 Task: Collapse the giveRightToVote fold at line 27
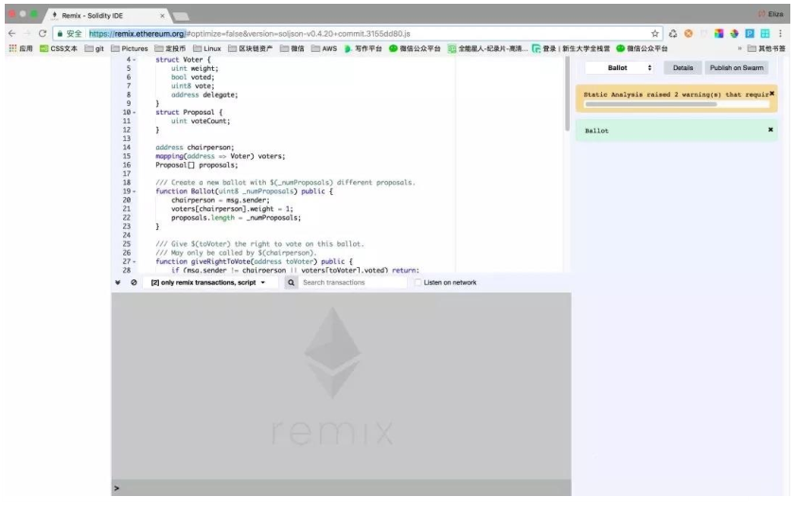(134, 261)
